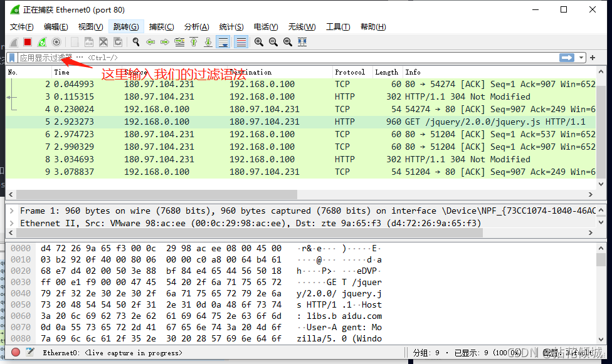Screen dimensions: 612x364
Task: Select packet 2 at time 0.044993
Action: click(x=301, y=85)
